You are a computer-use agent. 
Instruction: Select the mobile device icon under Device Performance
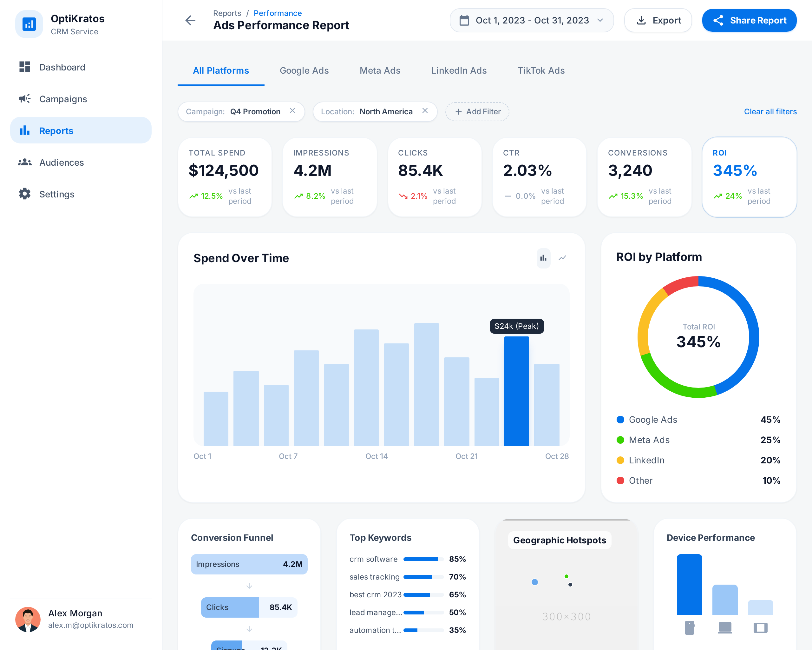690,628
